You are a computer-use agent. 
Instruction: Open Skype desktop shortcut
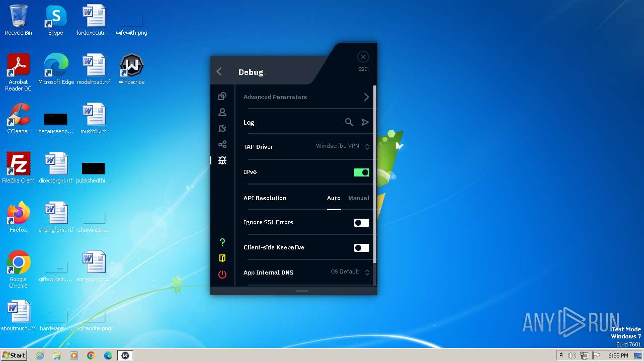pos(56,20)
